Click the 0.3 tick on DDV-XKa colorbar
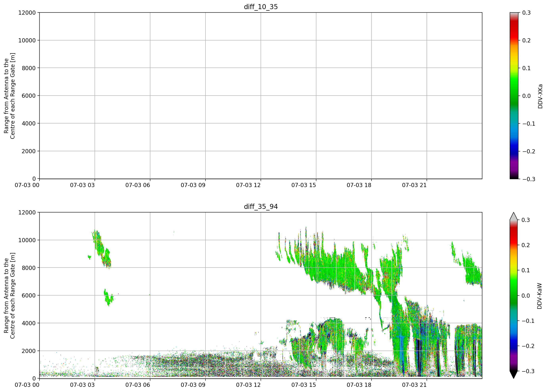The width and height of the screenshot is (547, 392). click(527, 12)
